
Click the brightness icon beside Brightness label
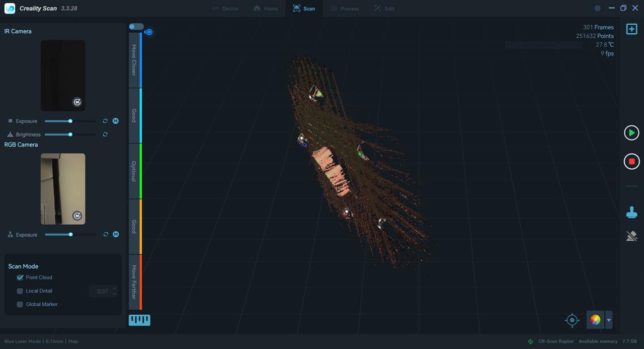tap(10, 134)
